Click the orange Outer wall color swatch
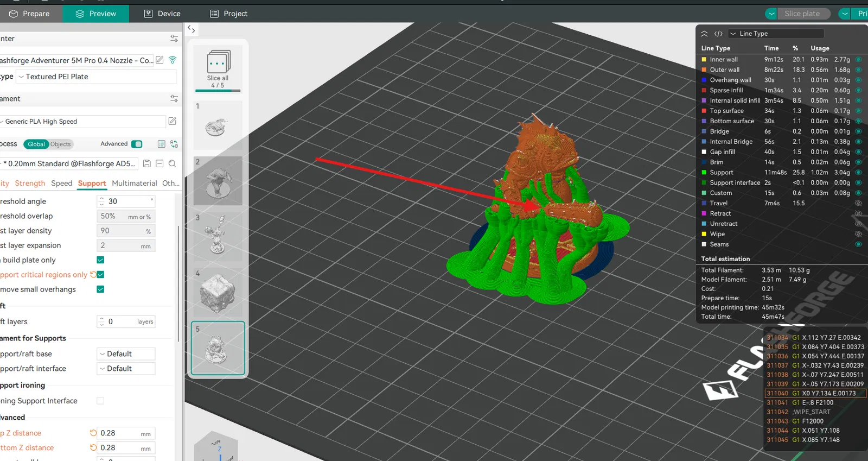Image resolution: width=868 pixels, height=461 pixels. pos(704,70)
